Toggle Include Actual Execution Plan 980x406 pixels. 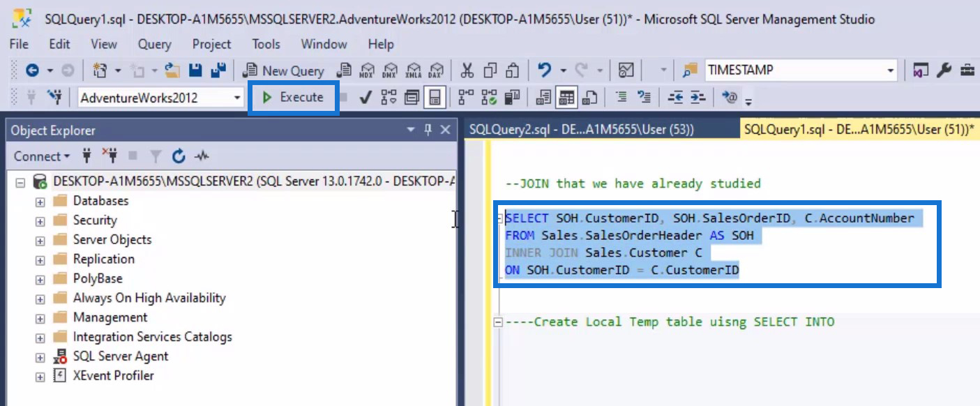click(x=465, y=97)
